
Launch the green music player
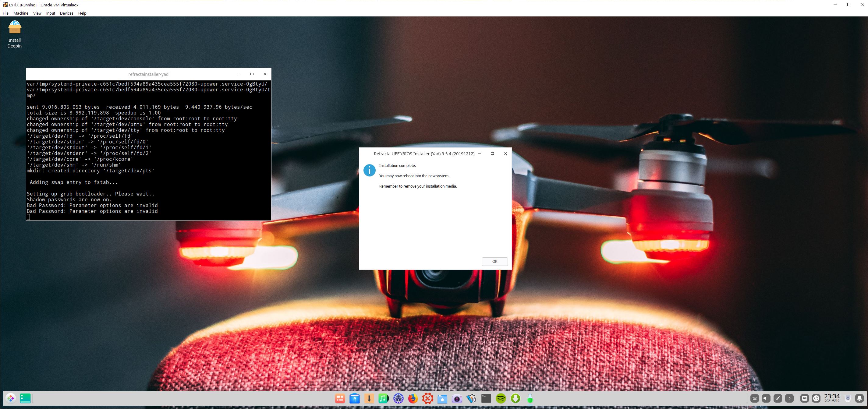click(x=384, y=399)
